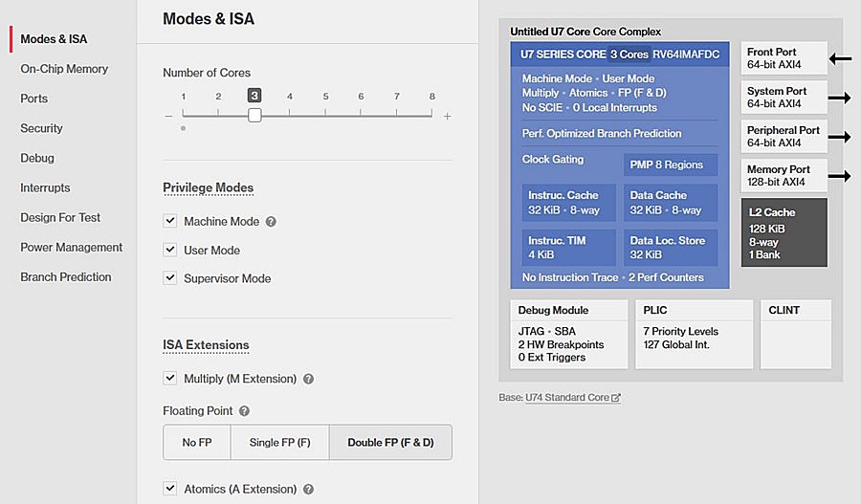The image size is (861, 504).
Task: Toggle Multiply (M Extension) checkbox
Action: coord(170,379)
